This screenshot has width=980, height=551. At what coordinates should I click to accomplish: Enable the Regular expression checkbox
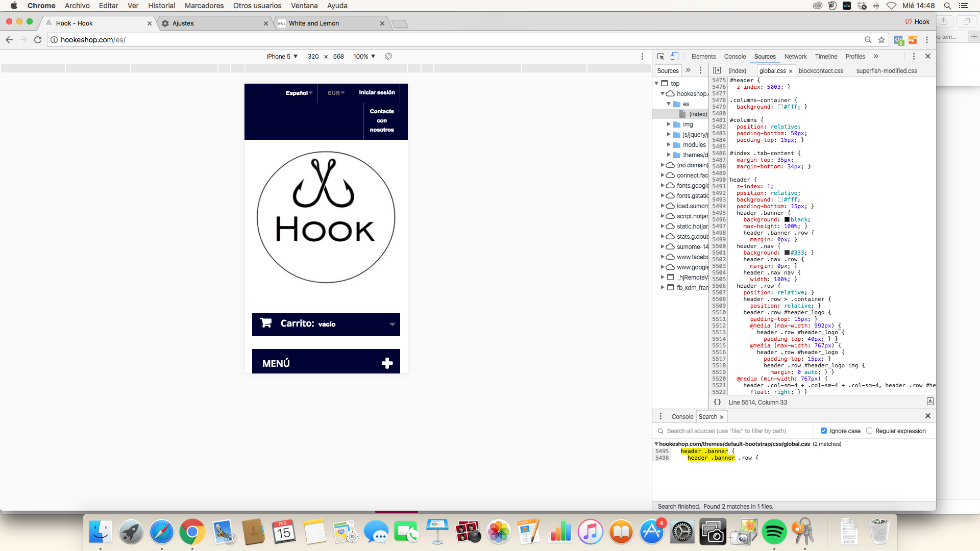[x=869, y=431]
